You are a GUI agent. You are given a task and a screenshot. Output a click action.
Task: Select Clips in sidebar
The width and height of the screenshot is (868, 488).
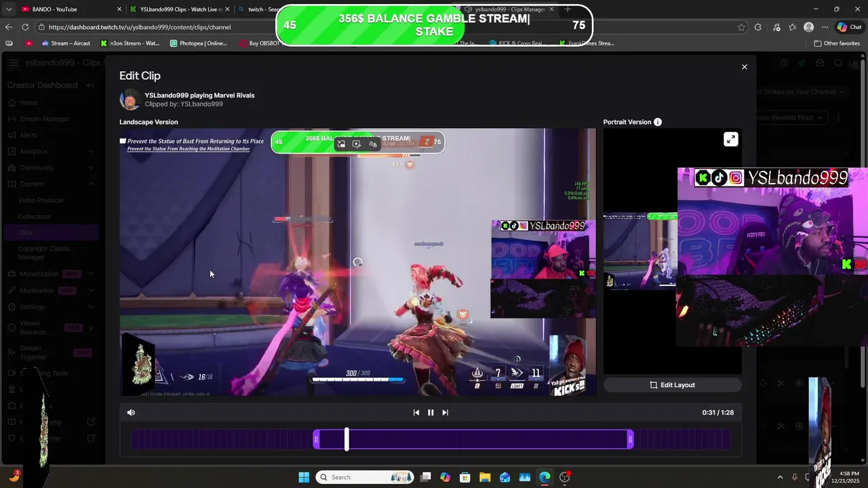51,232
